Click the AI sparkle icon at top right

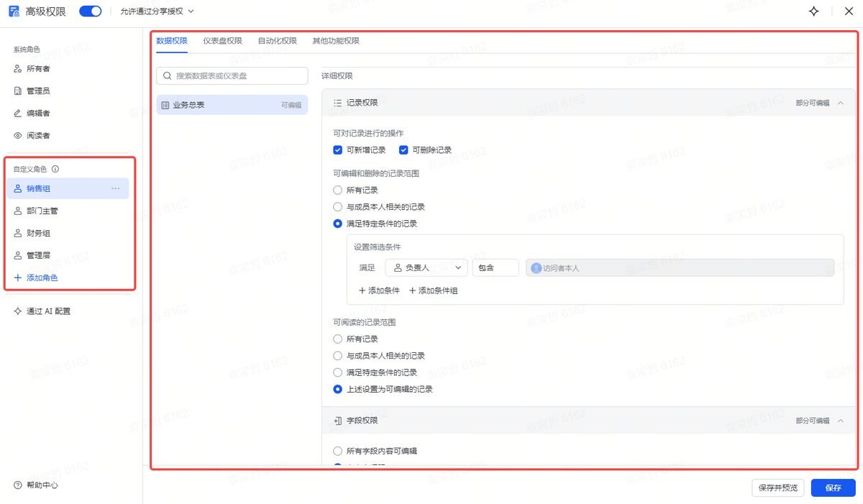814,12
